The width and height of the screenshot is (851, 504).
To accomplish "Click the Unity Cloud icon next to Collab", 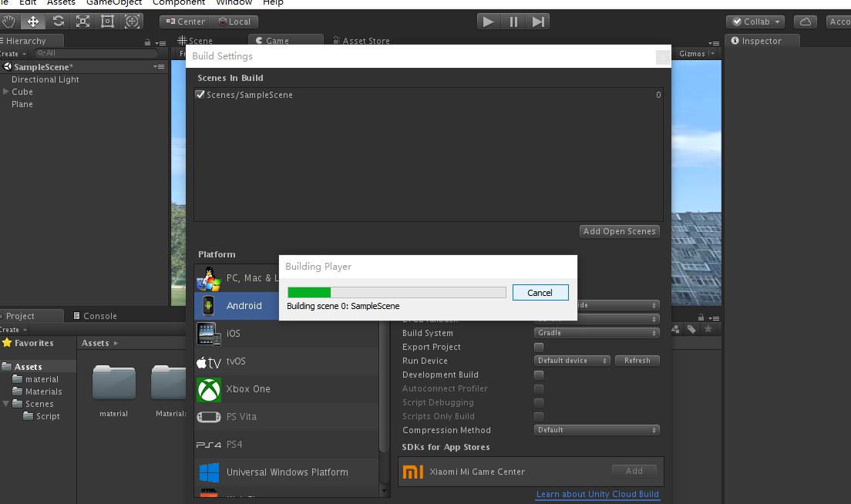I will pos(805,21).
